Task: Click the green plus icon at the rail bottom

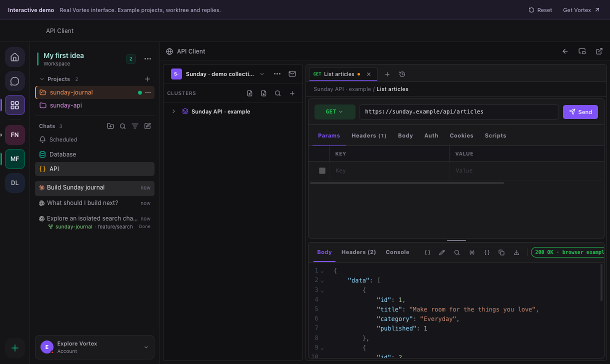Action: pyautogui.click(x=15, y=348)
